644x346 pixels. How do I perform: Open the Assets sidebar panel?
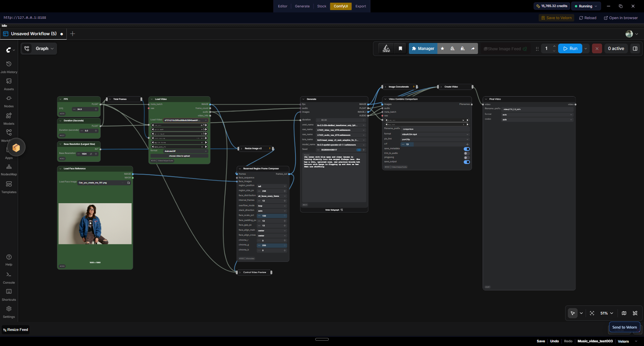pos(9,84)
